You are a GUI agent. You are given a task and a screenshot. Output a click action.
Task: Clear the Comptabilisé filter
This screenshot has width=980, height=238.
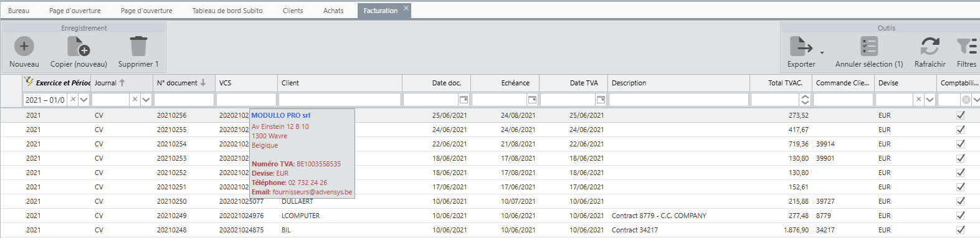(x=966, y=100)
